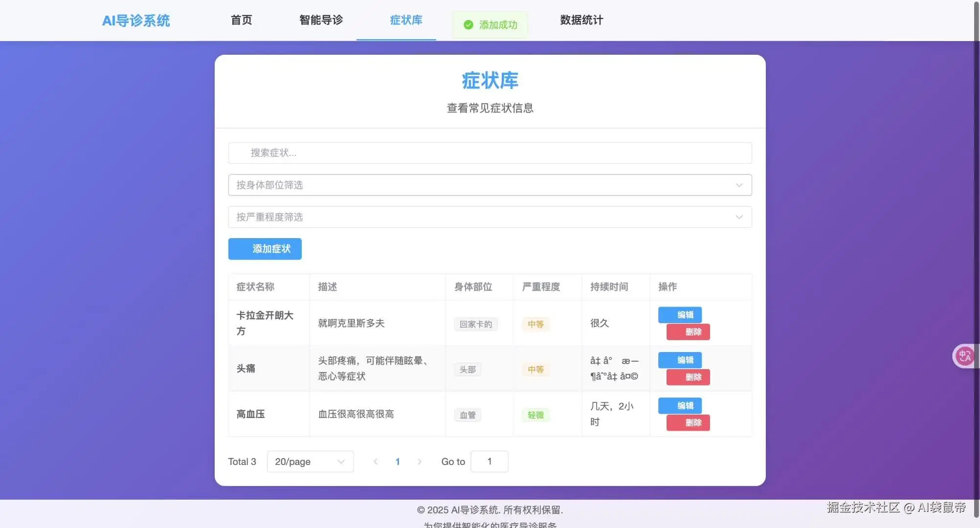The width and height of the screenshot is (980, 528).
Task: Click 删除 for the 高血压 row
Action: 688,423
